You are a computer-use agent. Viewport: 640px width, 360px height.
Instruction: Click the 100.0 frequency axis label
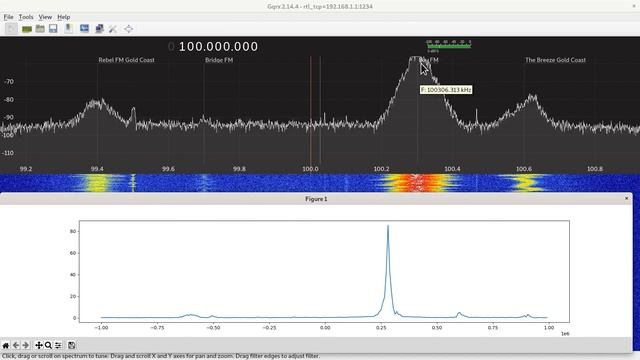click(311, 169)
